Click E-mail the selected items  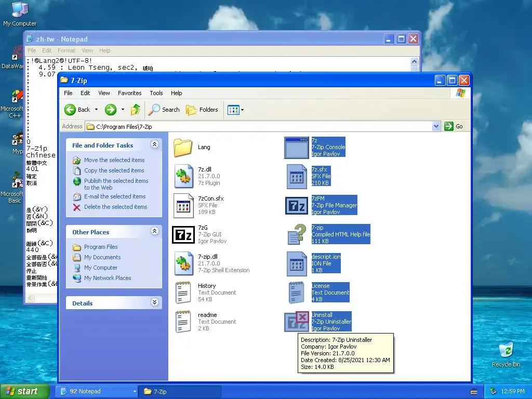point(115,196)
